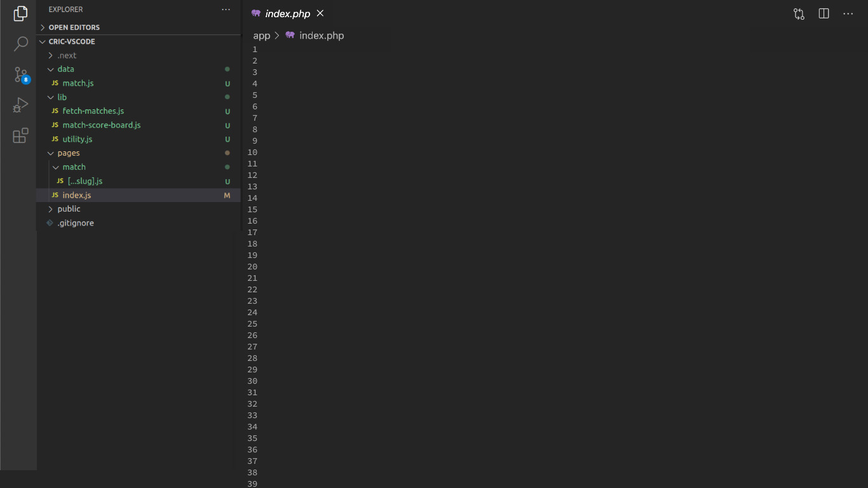Viewport: 868px width, 488px height.
Task: Open the Run and Debug view
Action: click(x=20, y=105)
